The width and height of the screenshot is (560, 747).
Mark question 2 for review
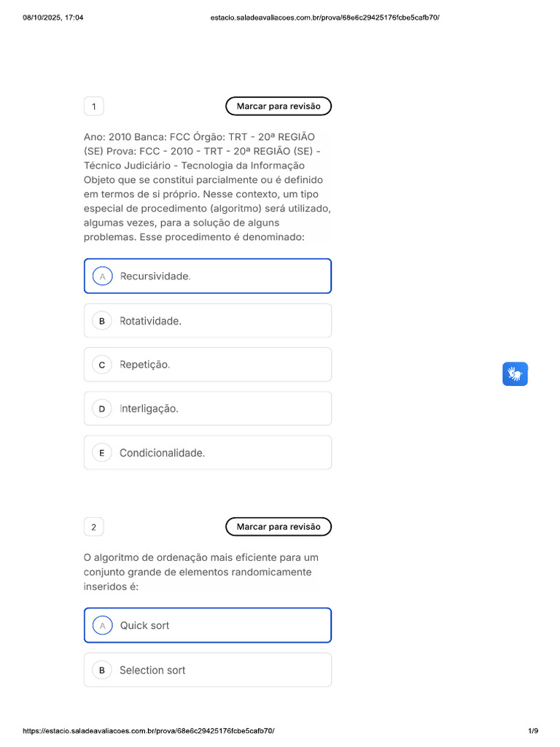279,527
